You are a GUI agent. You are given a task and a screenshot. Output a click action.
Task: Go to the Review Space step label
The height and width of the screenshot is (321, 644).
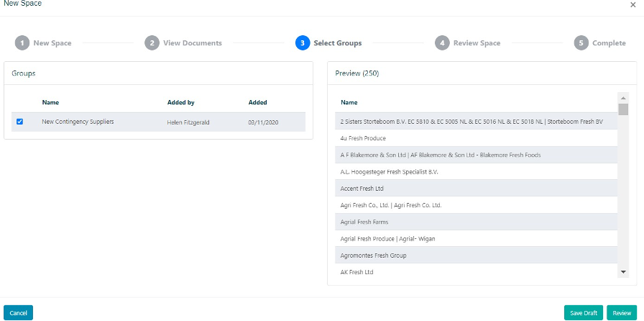477,43
